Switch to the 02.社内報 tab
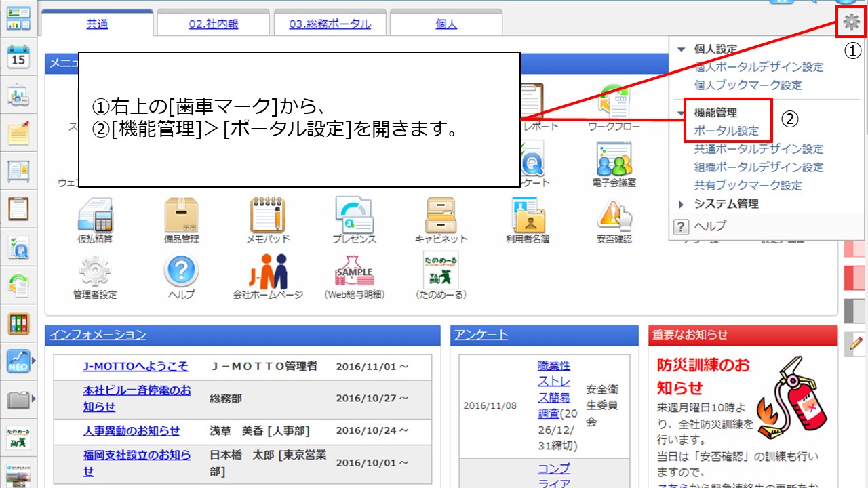 (x=214, y=24)
